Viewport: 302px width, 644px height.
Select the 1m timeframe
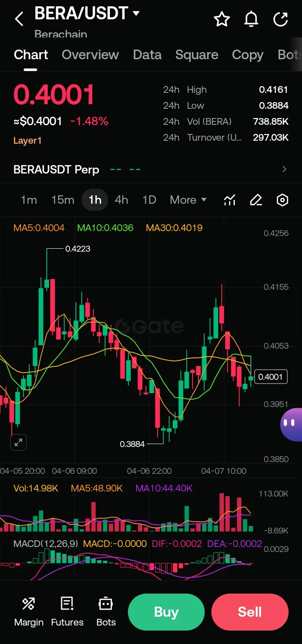pyautogui.click(x=29, y=200)
